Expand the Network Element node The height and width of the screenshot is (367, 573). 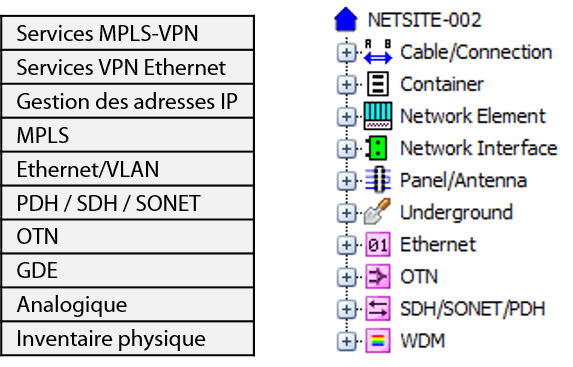pyautogui.click(x=346, y=117)
